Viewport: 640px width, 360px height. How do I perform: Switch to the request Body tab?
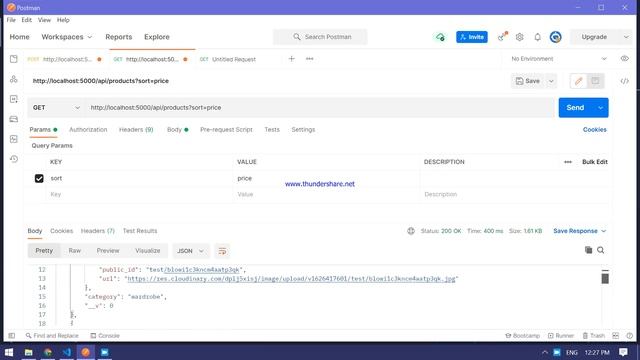[177, 130]
